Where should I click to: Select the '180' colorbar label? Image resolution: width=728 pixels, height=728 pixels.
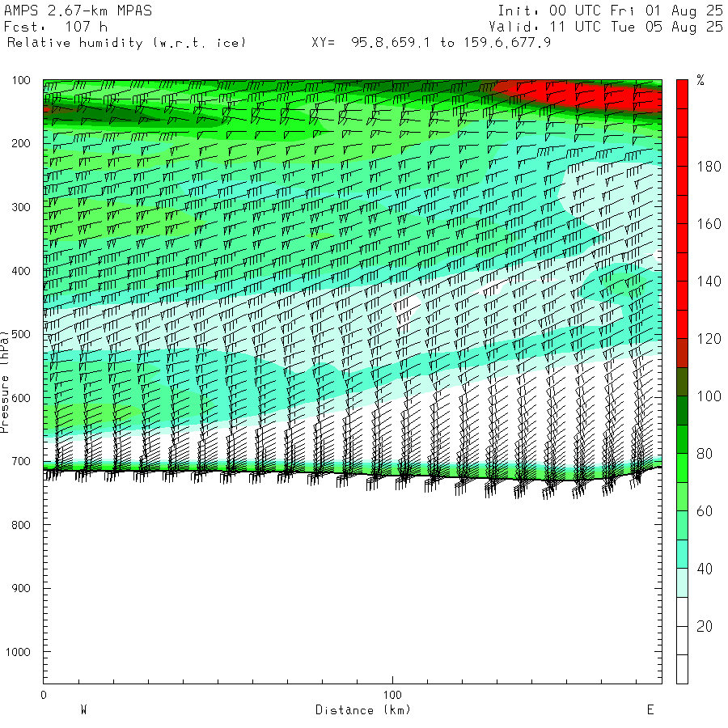click(709, 167)
